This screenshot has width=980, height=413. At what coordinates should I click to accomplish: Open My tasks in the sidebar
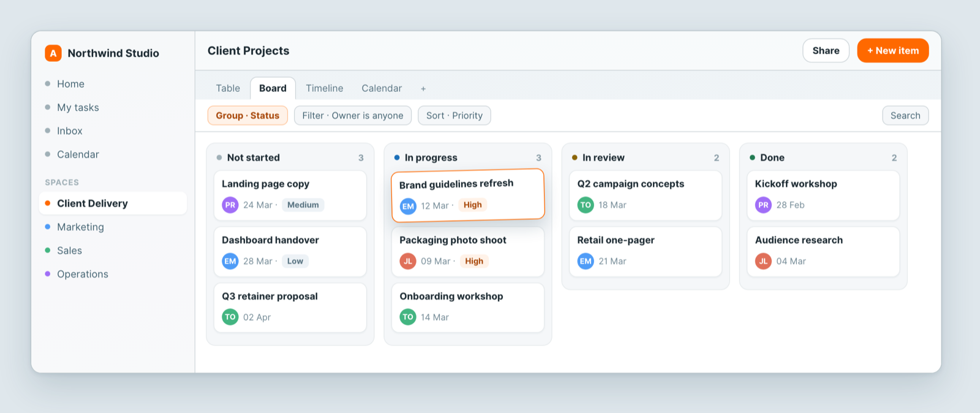pos(113,107)
